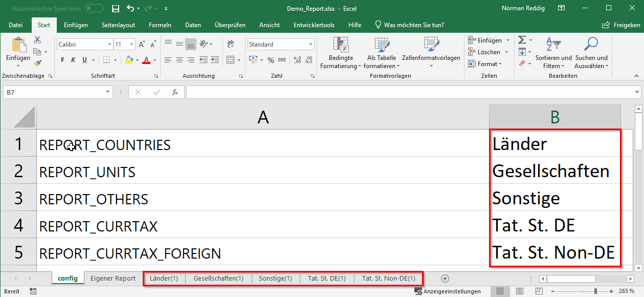Align cell text right
The image size is (644, 297).
click(x=191, y=60)
